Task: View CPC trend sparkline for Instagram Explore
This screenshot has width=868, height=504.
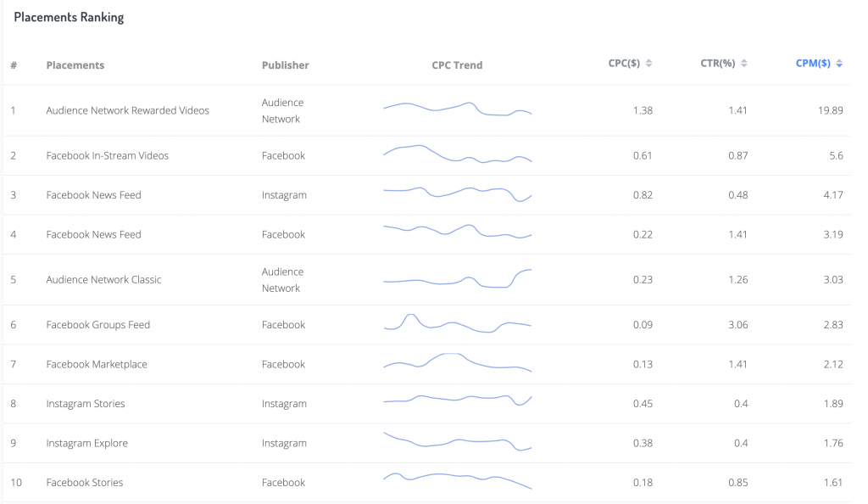Action: [x=457, y=441]
